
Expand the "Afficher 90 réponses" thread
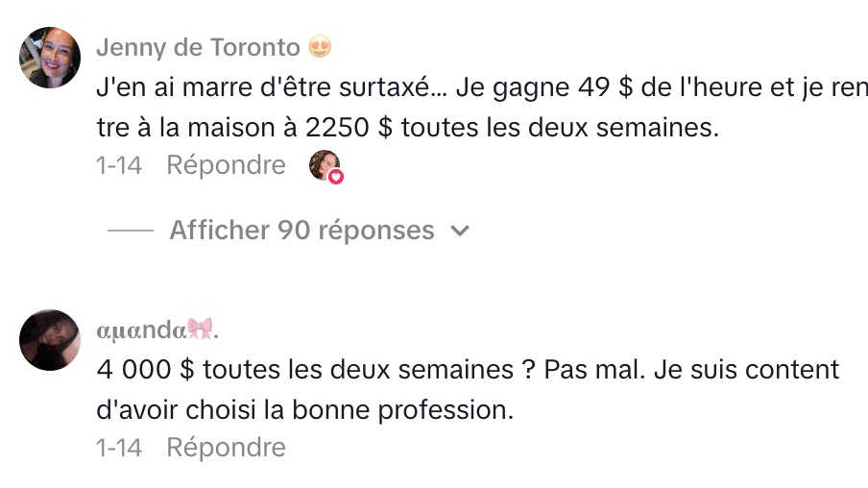301,231
